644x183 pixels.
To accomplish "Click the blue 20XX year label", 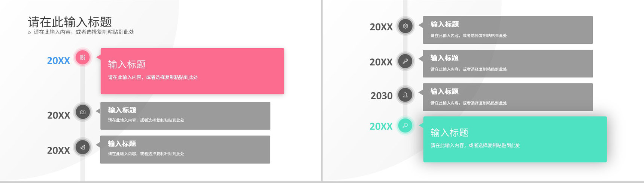I will point(58,61).
